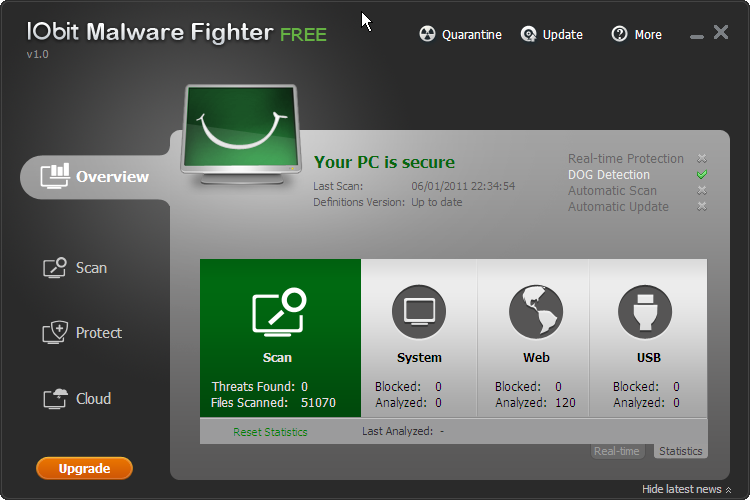The width and height of the screenshot is (750, 500).
Task: Click the Web Analyzed 120 value
Action: [x=565, y=402]
